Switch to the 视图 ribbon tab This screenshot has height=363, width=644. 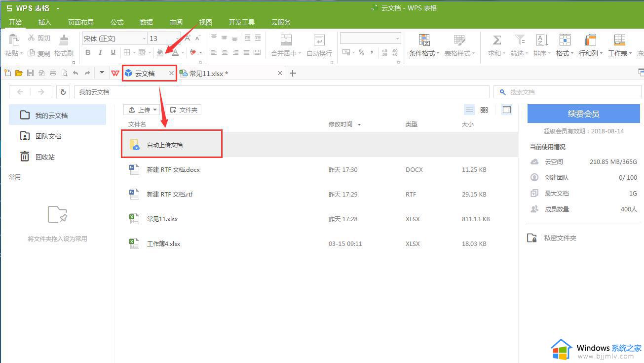[x=206, y=22]
